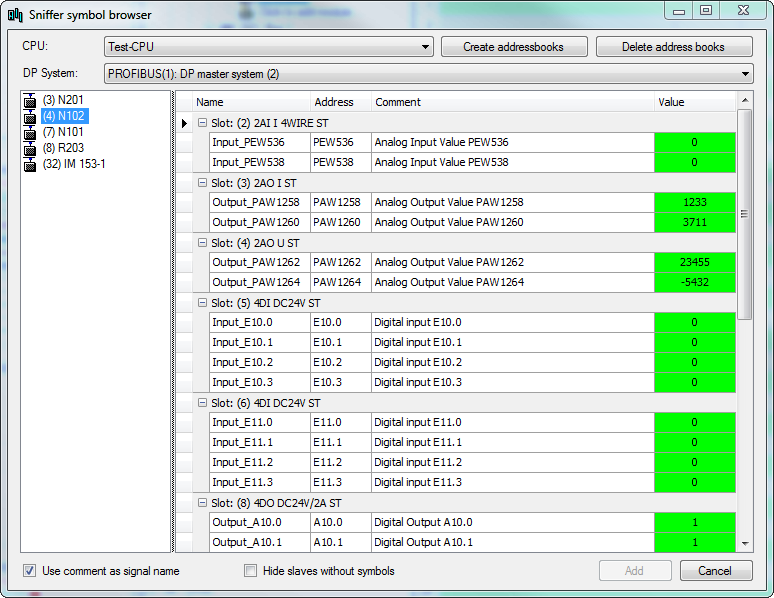
Task: Select the (4) N102 tree entry
Action: coord(65,116)
